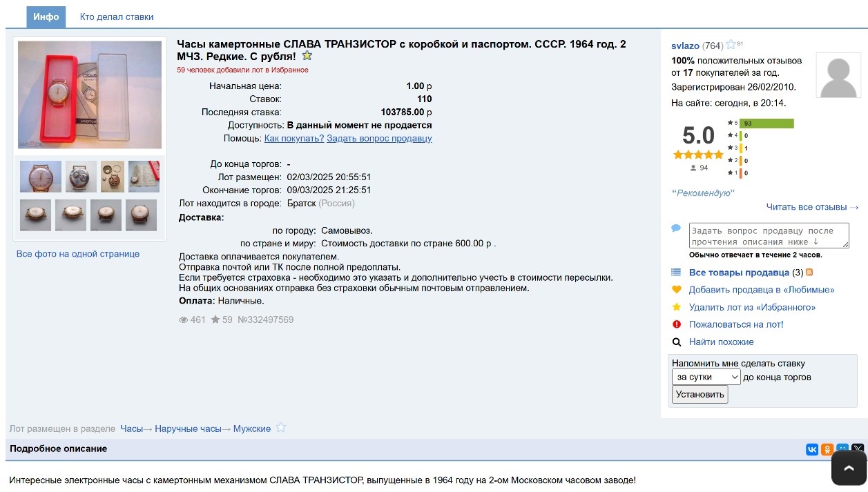
Task: Click the star icon after Мужские category
Action: 280,428
